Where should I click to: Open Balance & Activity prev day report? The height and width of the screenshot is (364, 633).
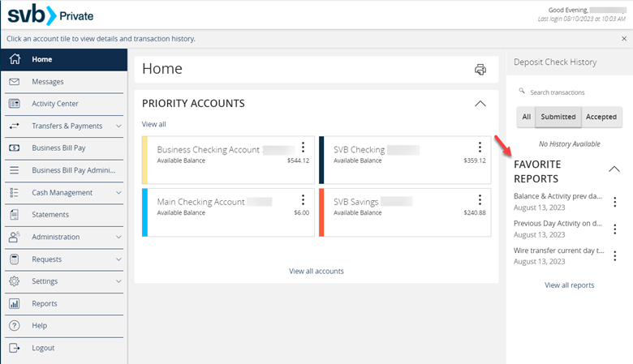click(558, 196)
